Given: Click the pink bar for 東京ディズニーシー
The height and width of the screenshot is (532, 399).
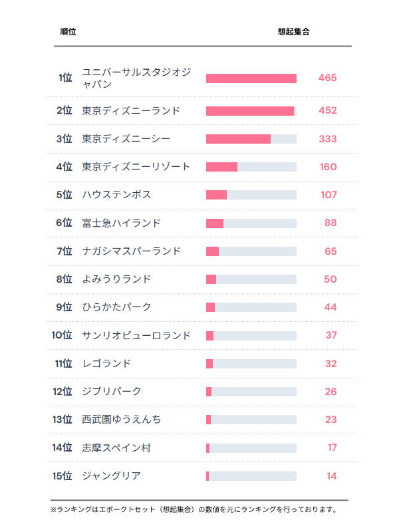Looking at the screenshot, I should 238,139.
